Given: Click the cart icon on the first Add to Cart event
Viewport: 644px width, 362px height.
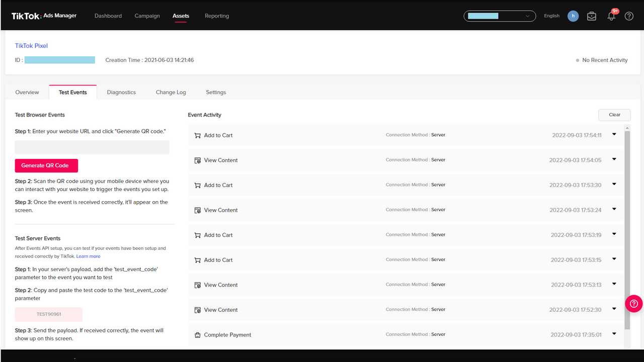Looking at the screenshot, I should [x=197, y=135].
